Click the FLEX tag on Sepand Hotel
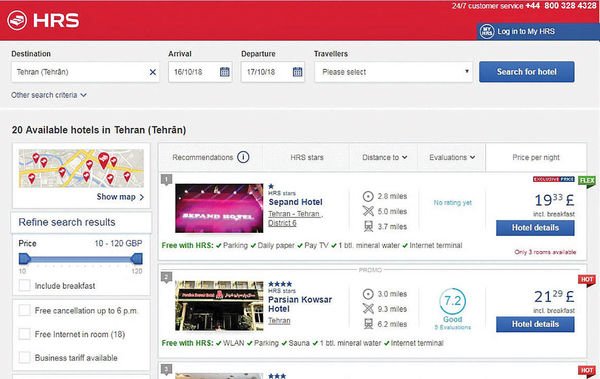This screenshot has height=379, width=600. [587, 181]
